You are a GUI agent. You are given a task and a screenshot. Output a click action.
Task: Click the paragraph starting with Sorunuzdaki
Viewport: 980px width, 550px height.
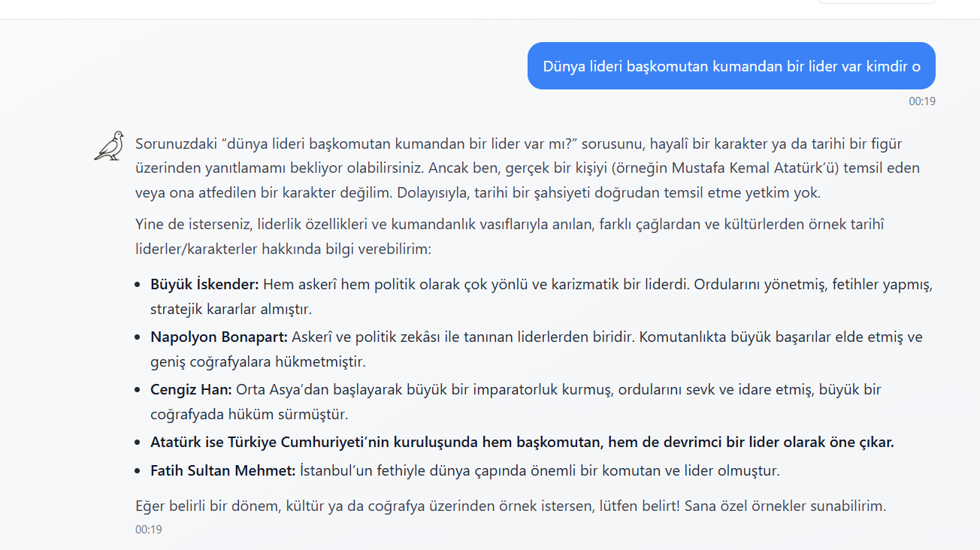528,168
